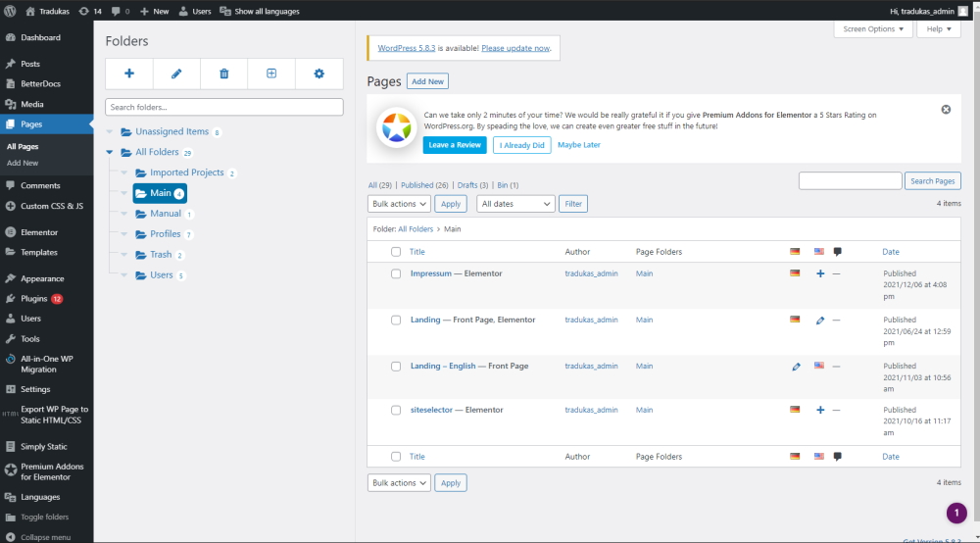Open top Bulk actions dropdown
Image resolution: width=980 pixels, height=543 pixels.
click(399, 204)
